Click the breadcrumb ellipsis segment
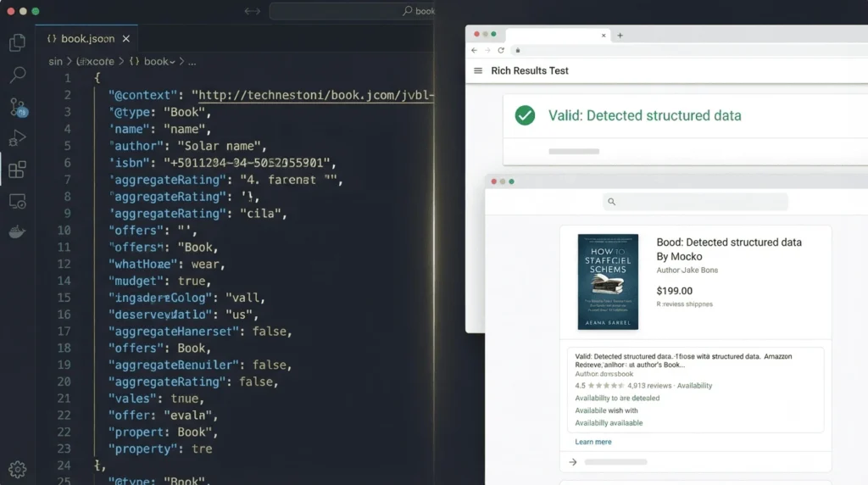Screen dimensions: 868x485 pyautogui.click(x=192, y=61)
